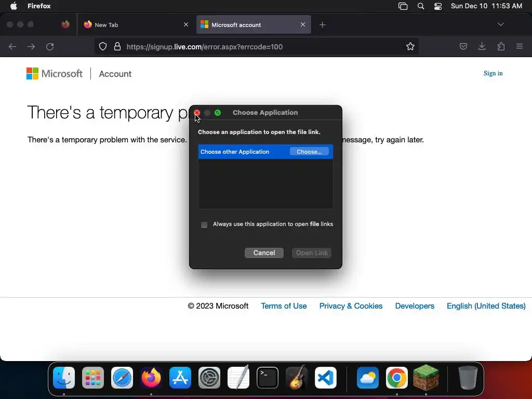Launch Safari from the Dock
This screenshot has height=399, width=532.
coord(122,378)
